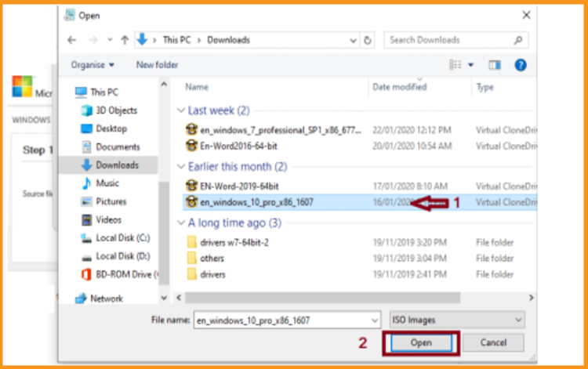Click the En-Word2016-64-bit disc icon
Screen dimensions: 588x369
tap(191, 146)
